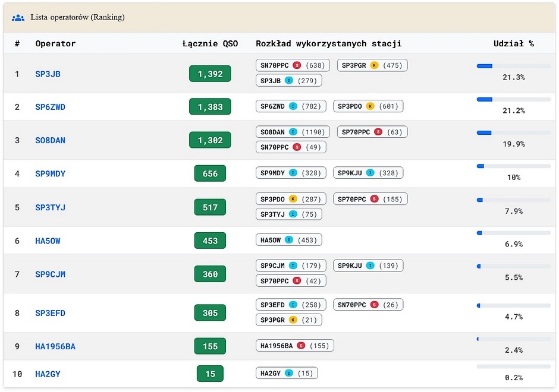The image size is (559, 392).
Task: Open operator SP3JB link
Action: pyautogui.click(x=48, y=74)
